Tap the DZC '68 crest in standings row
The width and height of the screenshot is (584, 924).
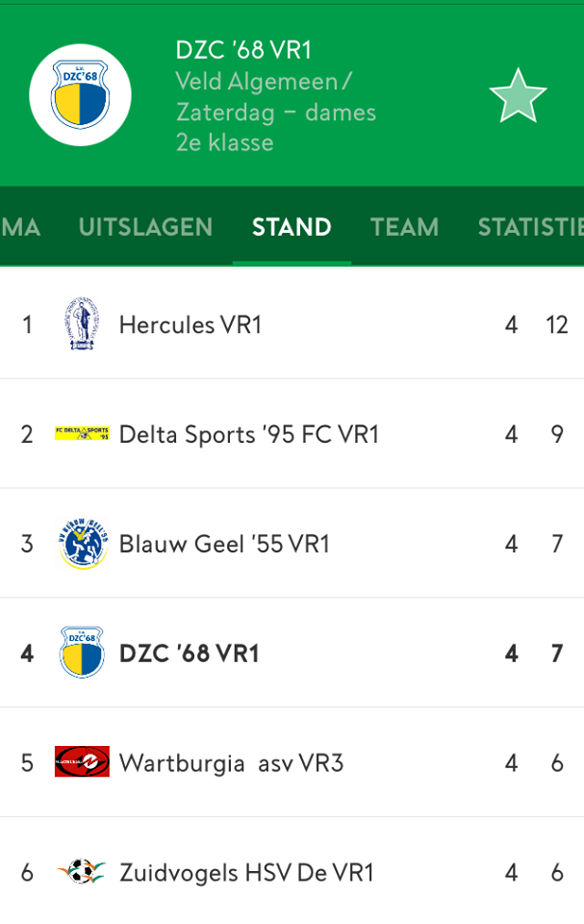tap(82, 653)
